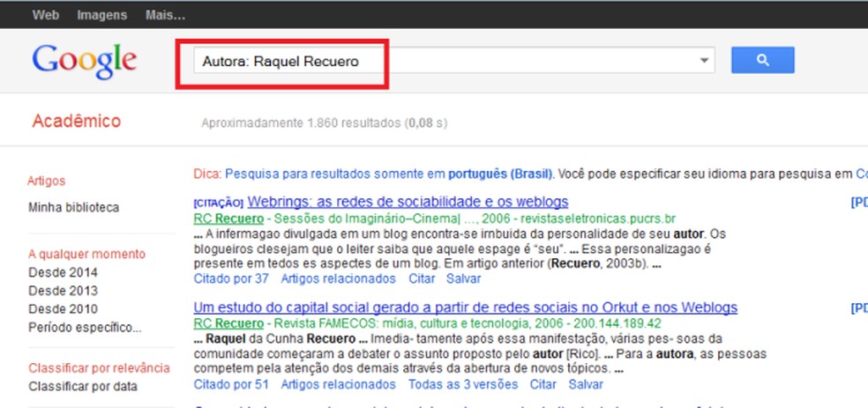Select A qualquer momento filter

pyautogui.click(x=87, y=254)
